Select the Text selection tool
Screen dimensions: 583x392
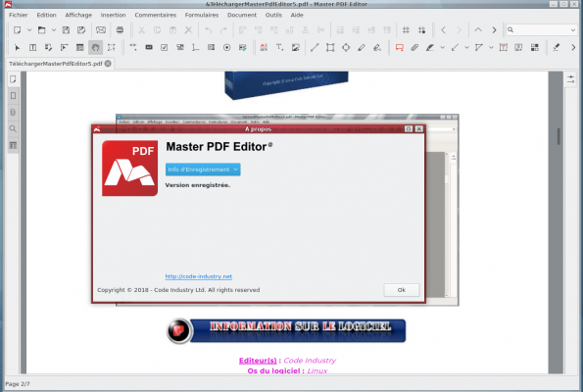(32, 47)
